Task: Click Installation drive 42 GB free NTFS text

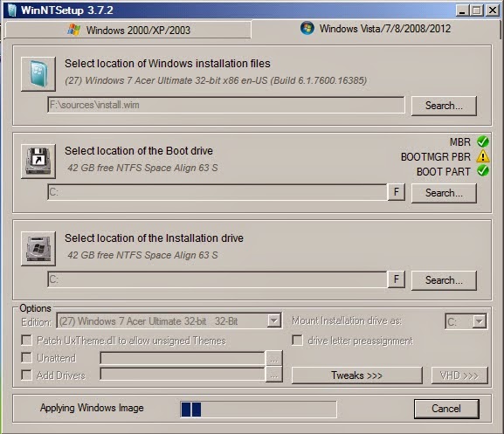Action: tap(142, 255)
